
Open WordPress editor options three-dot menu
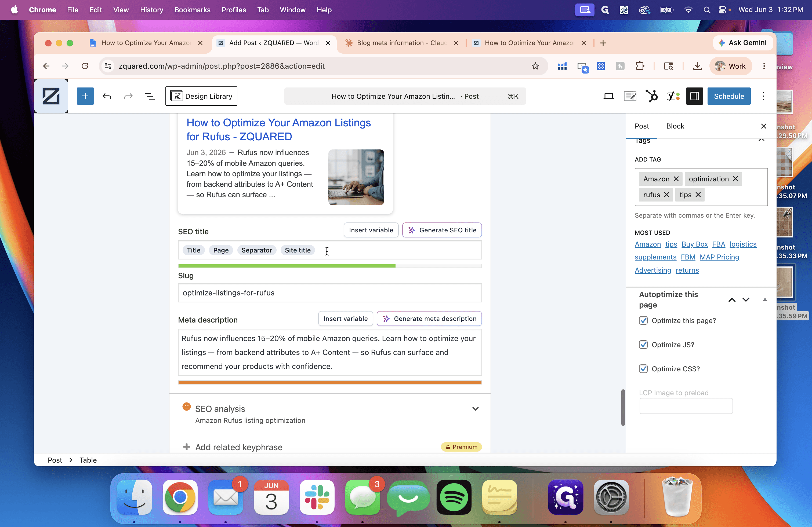pyautogui.click(x=764, y=96)
